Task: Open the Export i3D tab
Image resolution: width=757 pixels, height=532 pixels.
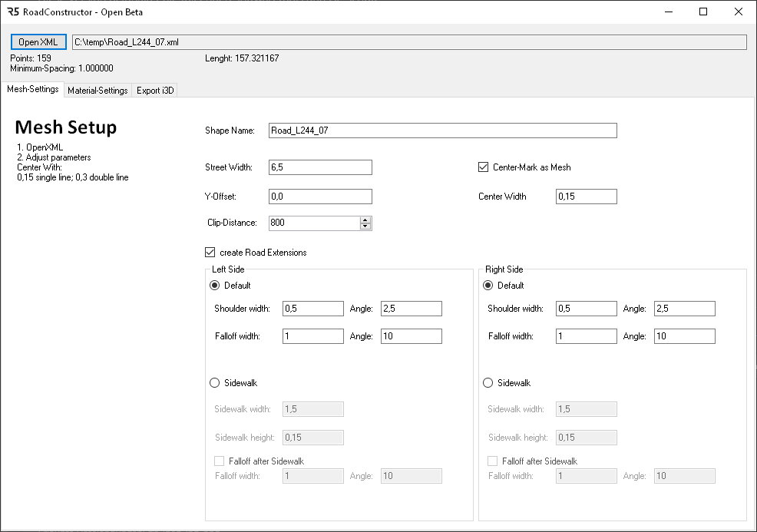Action: tap(155, 91)
